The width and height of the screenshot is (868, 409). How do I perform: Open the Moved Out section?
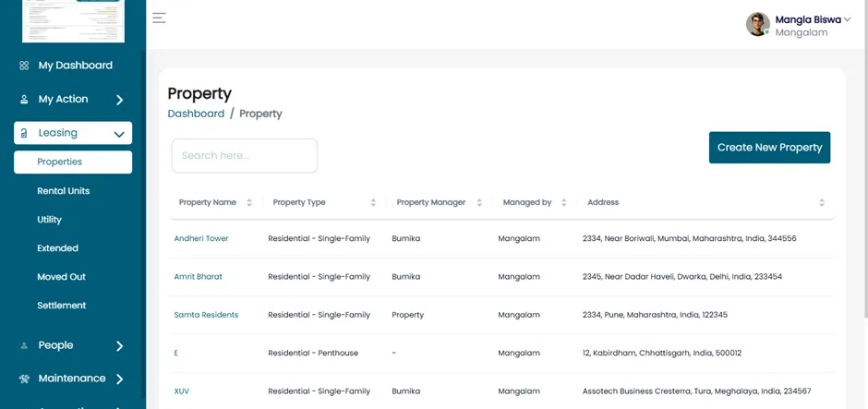tap(62, 277)
